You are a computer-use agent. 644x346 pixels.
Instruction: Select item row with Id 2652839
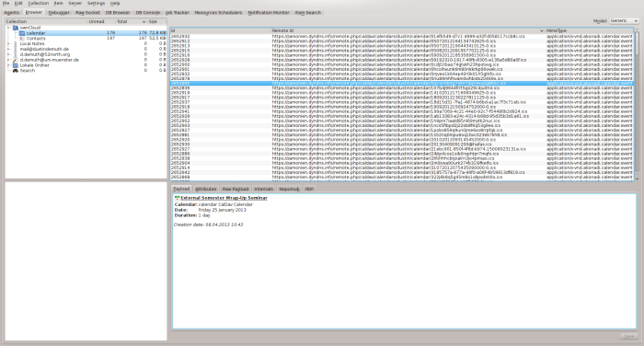click(402, 88)
